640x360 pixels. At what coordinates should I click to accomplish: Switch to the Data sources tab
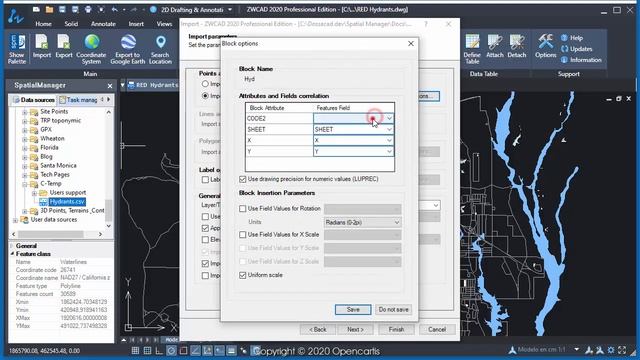pyautogui.click(x=33, y=100)
